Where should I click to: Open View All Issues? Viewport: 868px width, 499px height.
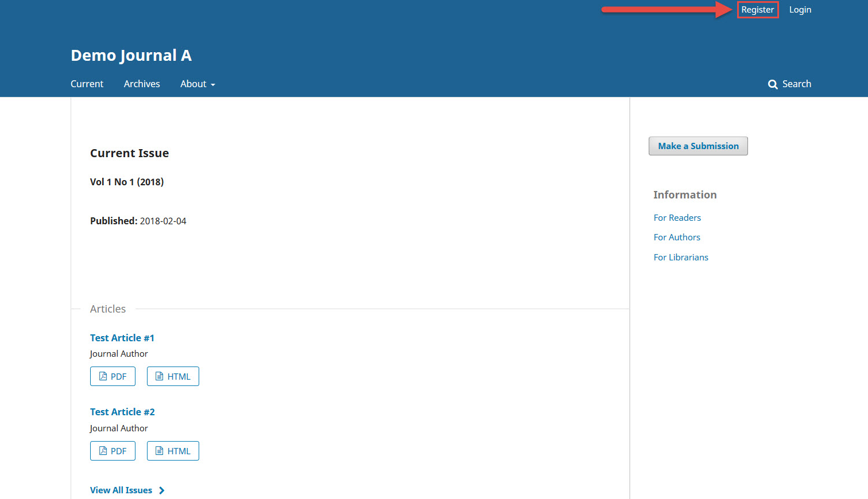tap(121, 490)
